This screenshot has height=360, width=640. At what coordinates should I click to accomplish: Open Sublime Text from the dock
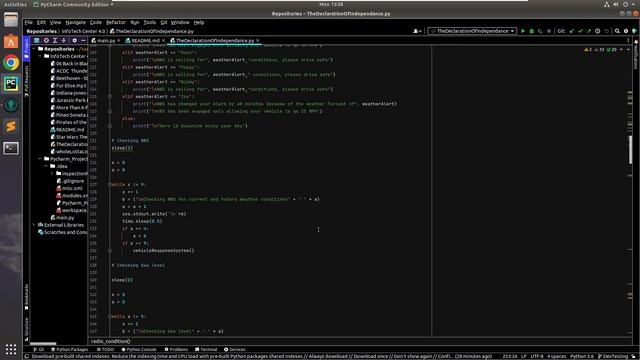(x=11, y=127)
